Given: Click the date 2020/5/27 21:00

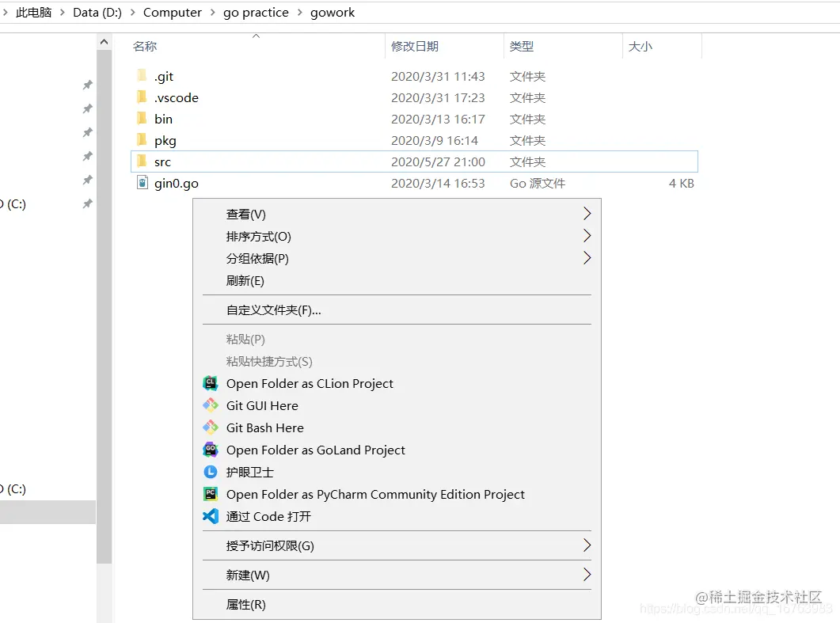Looking at the screenshot, I should [x=438, y=161].
